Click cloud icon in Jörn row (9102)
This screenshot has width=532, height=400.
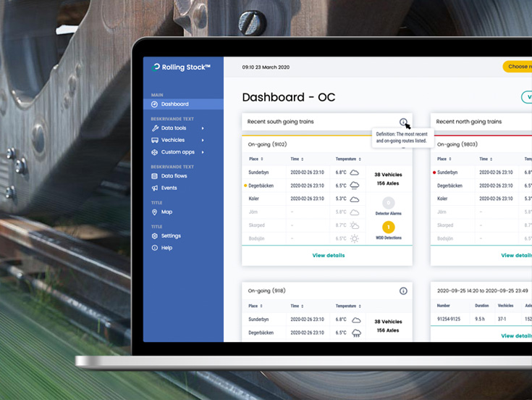tap(354, 212)
